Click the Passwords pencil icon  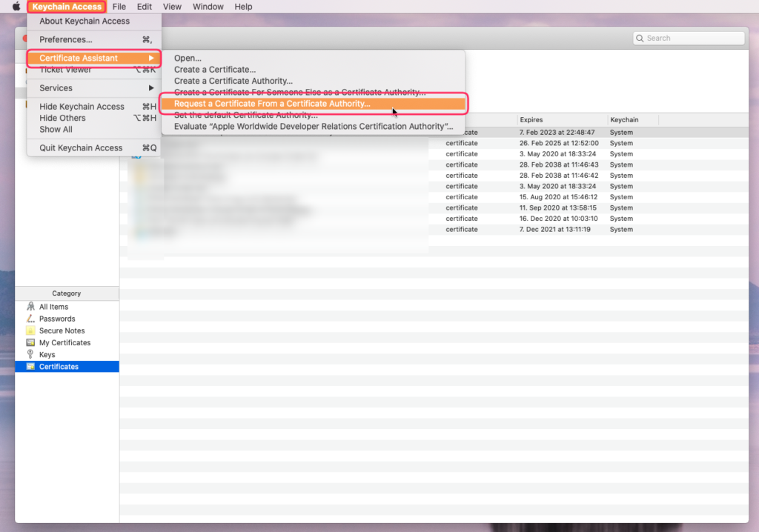point(30,319)
